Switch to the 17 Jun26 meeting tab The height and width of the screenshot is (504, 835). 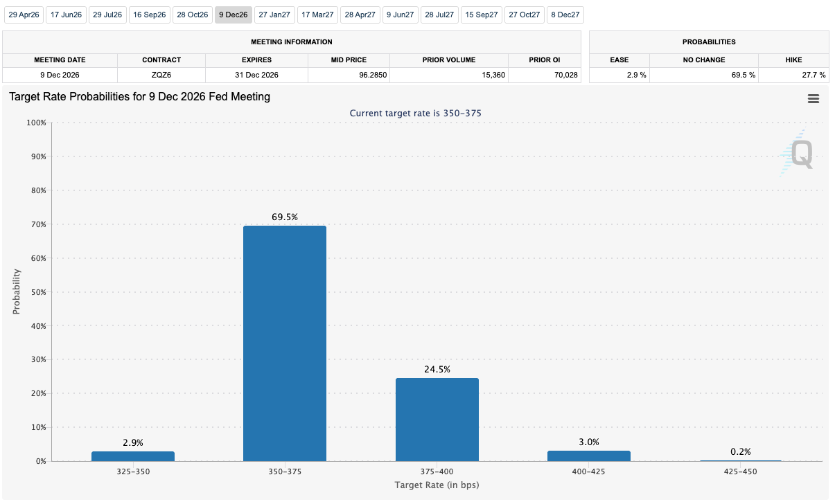coord(65,15)
